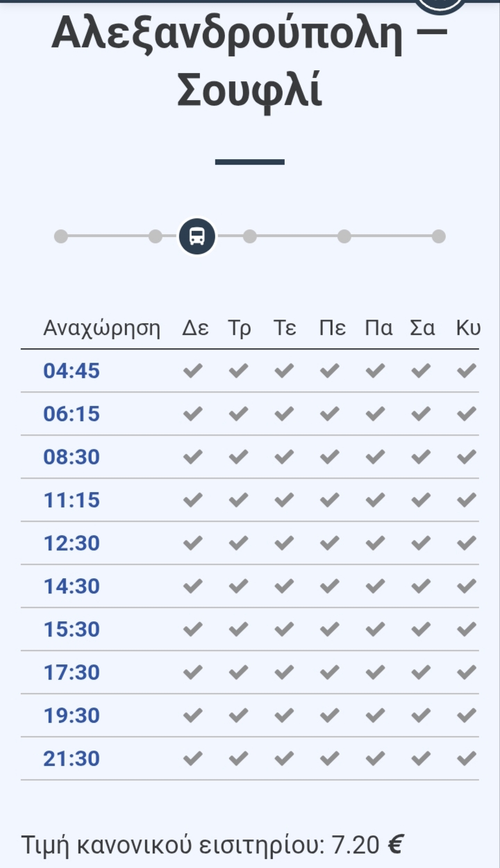Click the Αναχώρηση column header
Screen dimensions: 500x868
(101, 328)
